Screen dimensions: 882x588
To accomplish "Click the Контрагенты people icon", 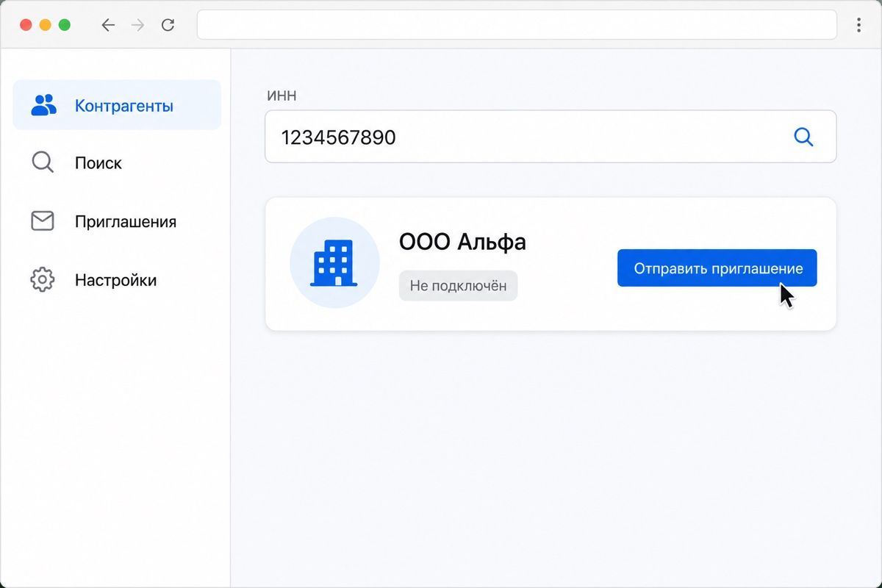I will click(43, 105).
